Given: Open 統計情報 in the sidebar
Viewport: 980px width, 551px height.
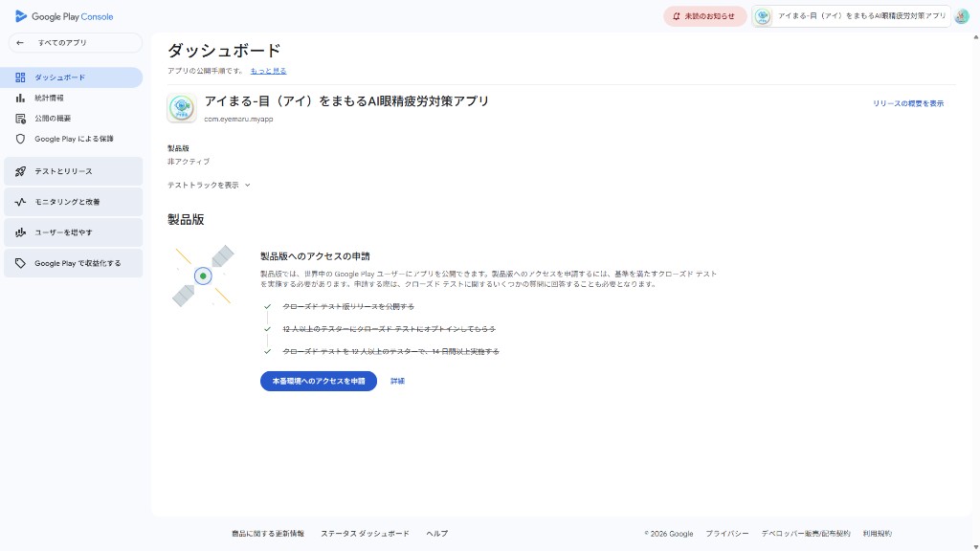Looking at the screenshot, I should [x=71, y=99].
